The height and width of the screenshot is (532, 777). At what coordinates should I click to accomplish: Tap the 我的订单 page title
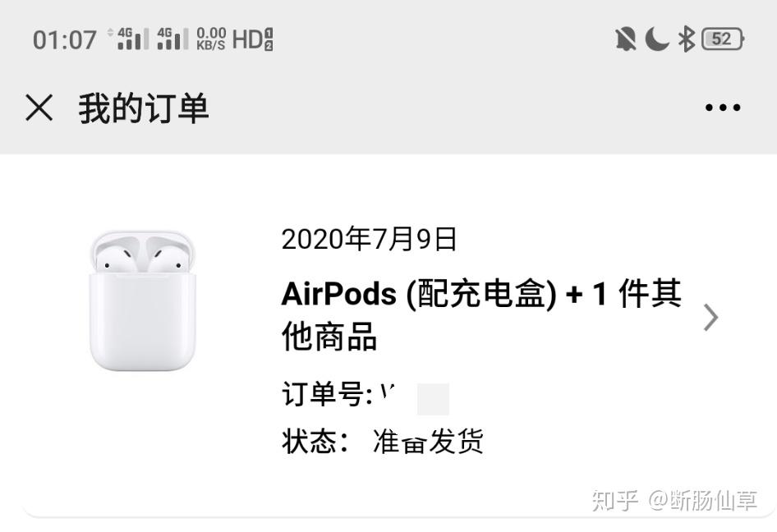coord(144,108)
